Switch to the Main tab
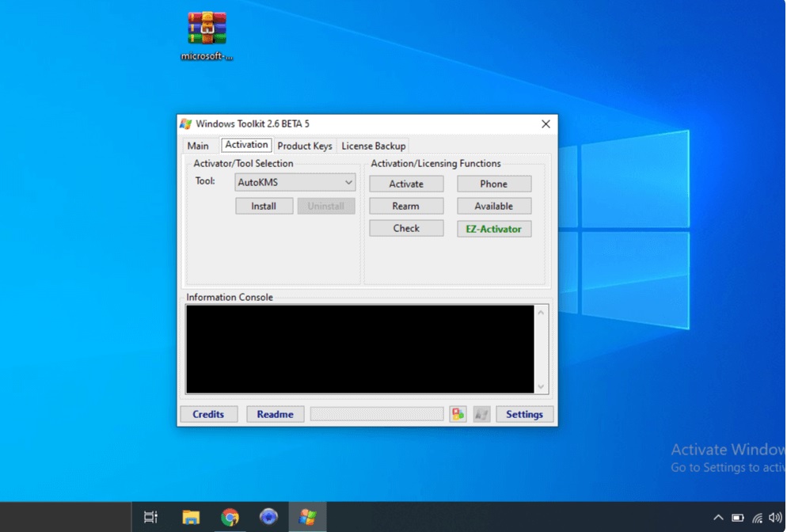 tap(198, 146)
